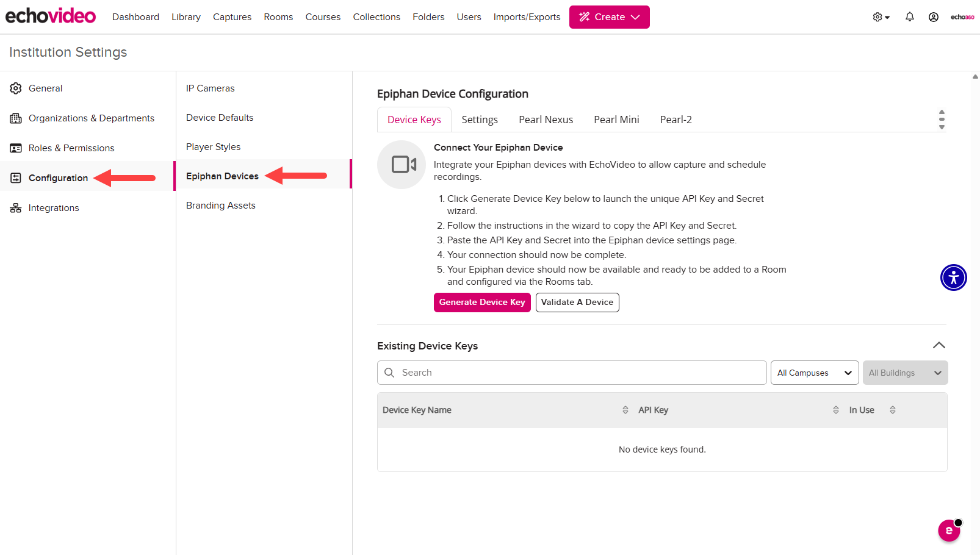Viewport: 980px width, 555px height.
Task: Open the echo help chat bubble
Action: tap(949, 530)
